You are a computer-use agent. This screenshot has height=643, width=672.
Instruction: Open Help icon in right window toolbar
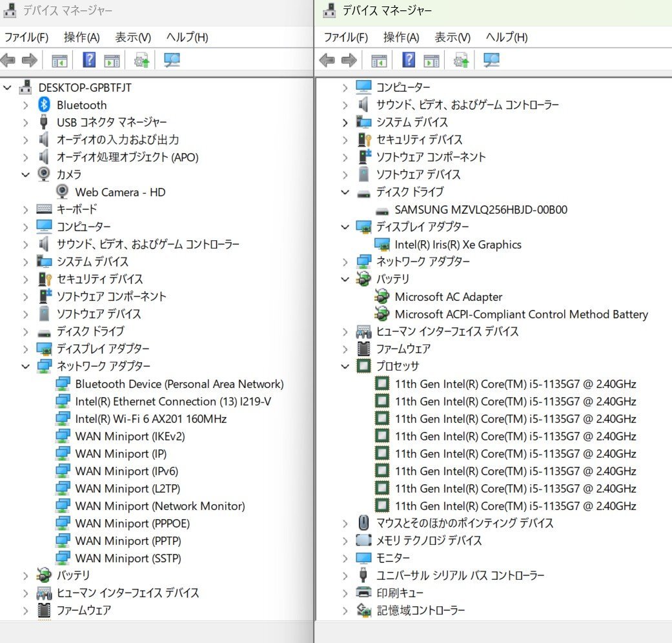tap(409, 60)
